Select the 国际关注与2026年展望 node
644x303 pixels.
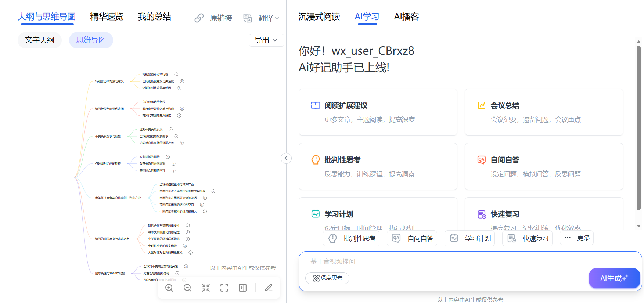pyautogui.click(x=110, y=274)
